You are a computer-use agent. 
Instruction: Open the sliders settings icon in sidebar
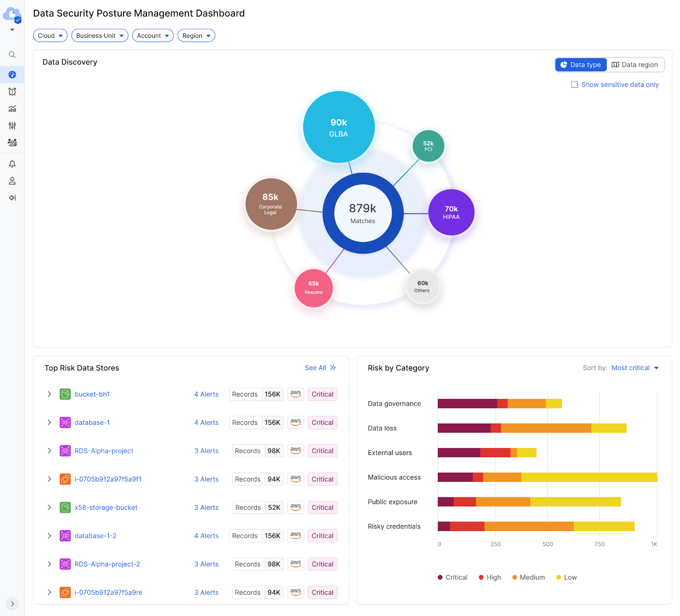pos(12,126)
